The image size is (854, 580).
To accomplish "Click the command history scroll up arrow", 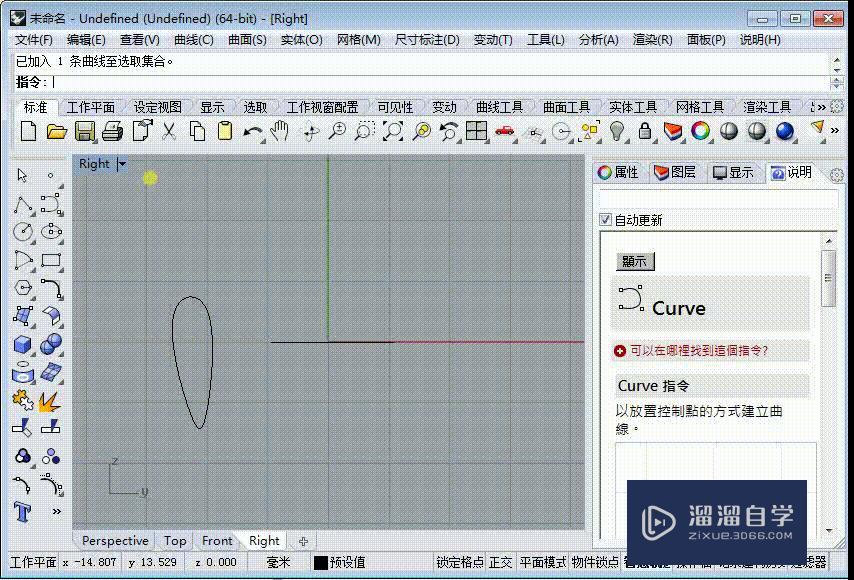I will 837,60.
